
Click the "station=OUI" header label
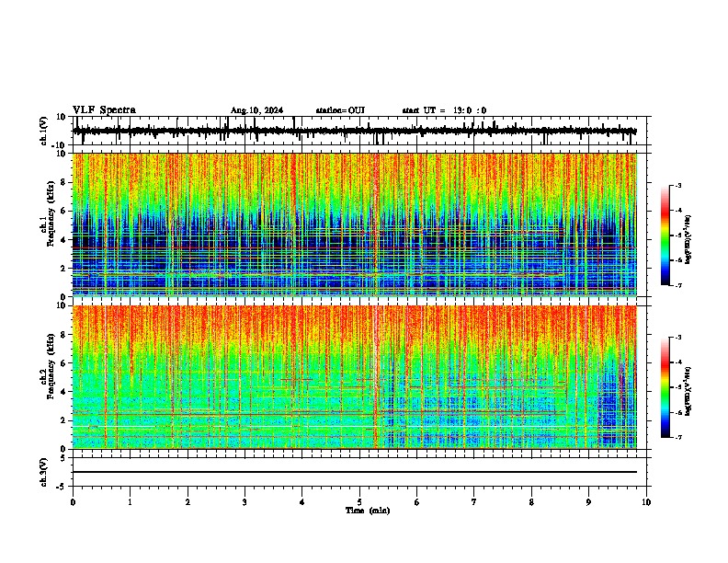click(x=340, y=110)
